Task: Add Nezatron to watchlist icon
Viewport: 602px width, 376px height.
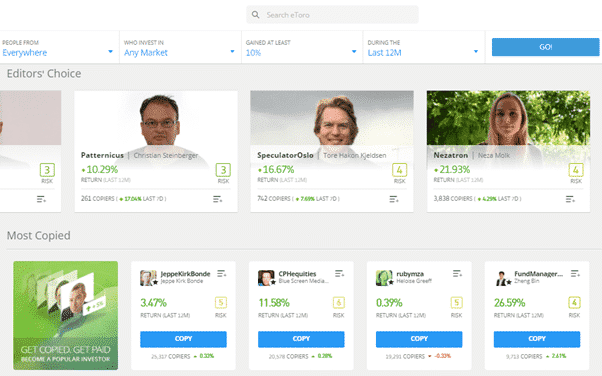Action: [x=570, y=199]
